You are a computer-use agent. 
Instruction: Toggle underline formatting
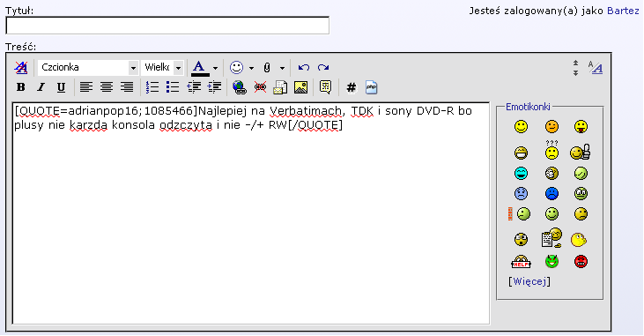click(x=61, y=87)
